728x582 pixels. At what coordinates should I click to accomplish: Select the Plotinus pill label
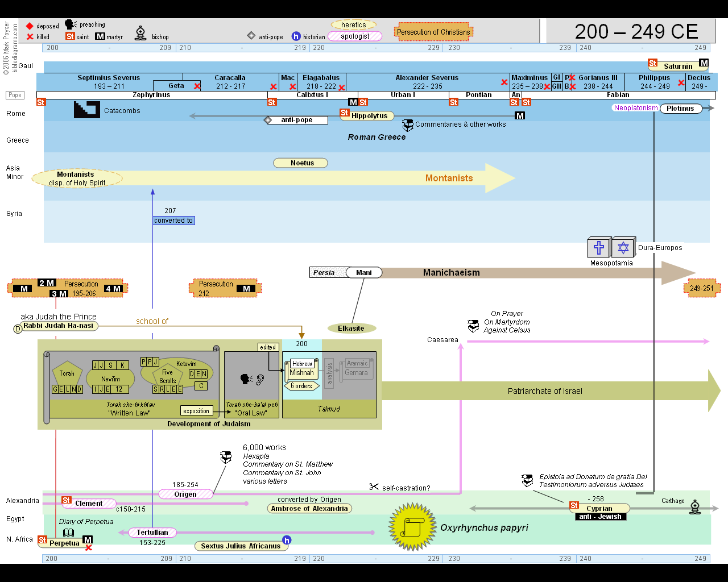click(x=681, y=108)
